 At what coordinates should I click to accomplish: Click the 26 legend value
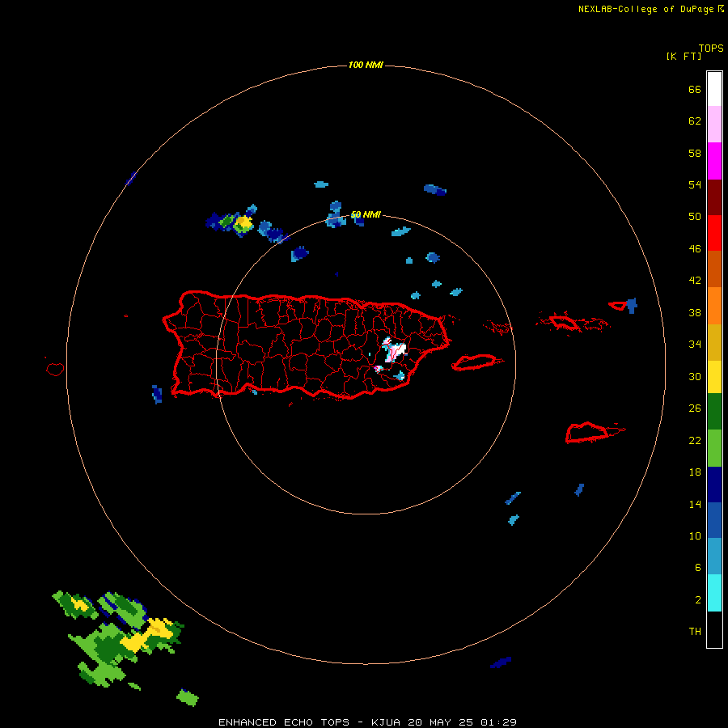click(x=695, y=408)
